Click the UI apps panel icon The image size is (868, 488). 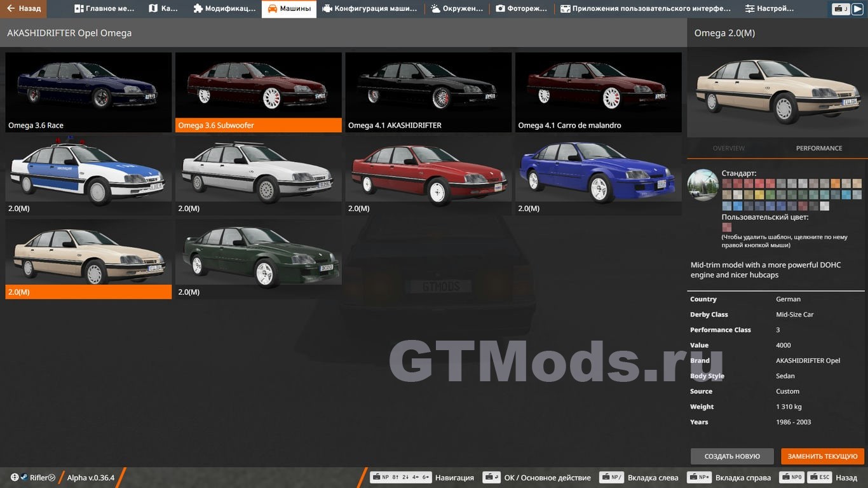pyautogui.click(x=565, y=9)
